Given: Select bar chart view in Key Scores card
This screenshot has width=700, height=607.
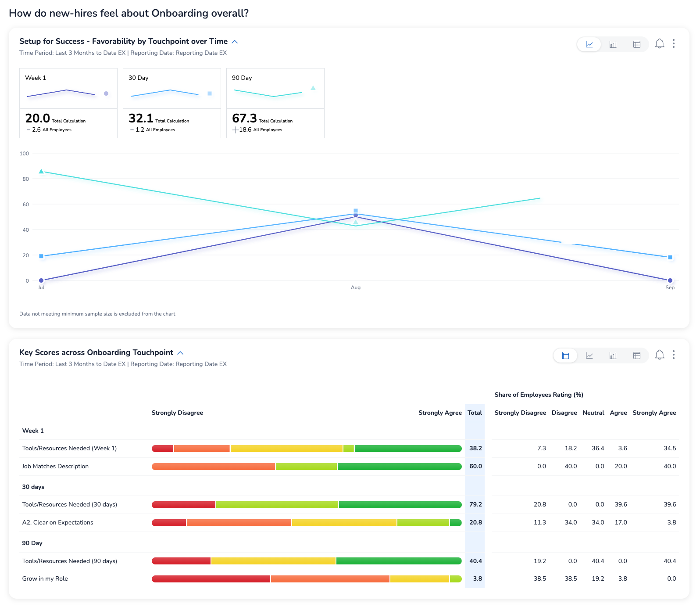Looking at the screenshot, I should [613, 356].
